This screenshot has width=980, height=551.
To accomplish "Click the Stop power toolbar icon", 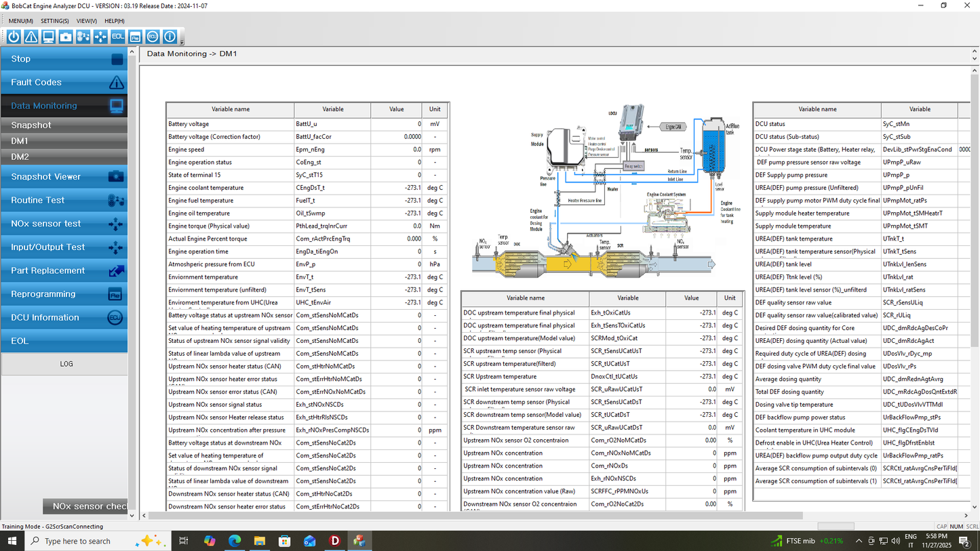I will pyautogui.click(x=14, y=37).
